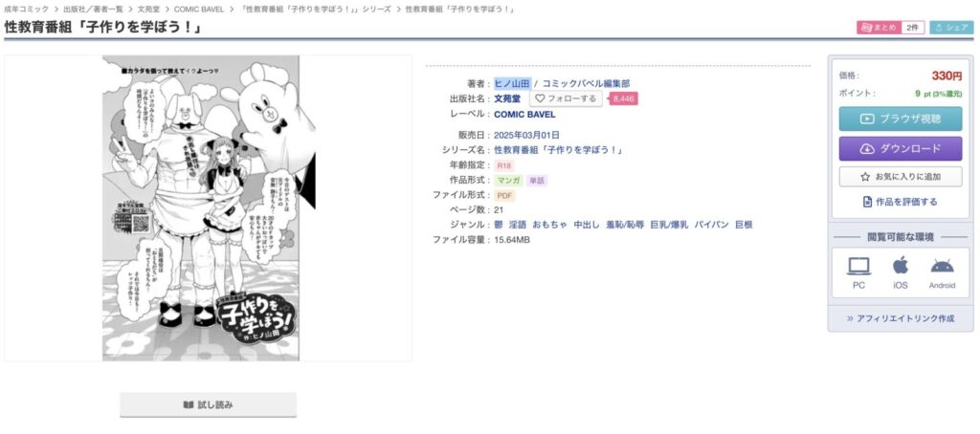Toggle the heart フォローする button
This screenshot has width=980, height=434.
566,98
